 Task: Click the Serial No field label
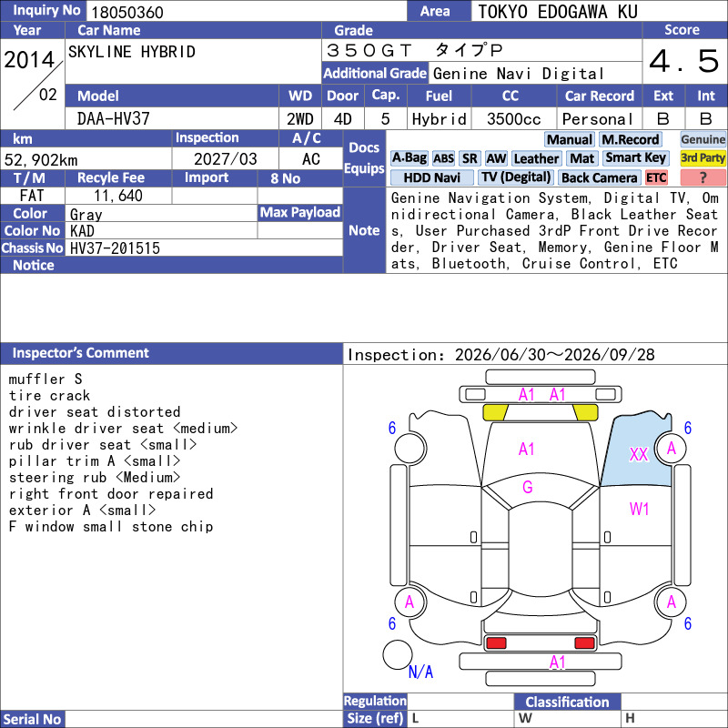(x=32, y=719)
